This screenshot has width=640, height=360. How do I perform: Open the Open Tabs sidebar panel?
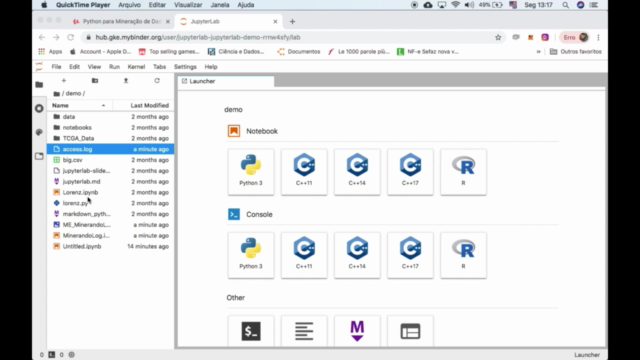[39, 156]
